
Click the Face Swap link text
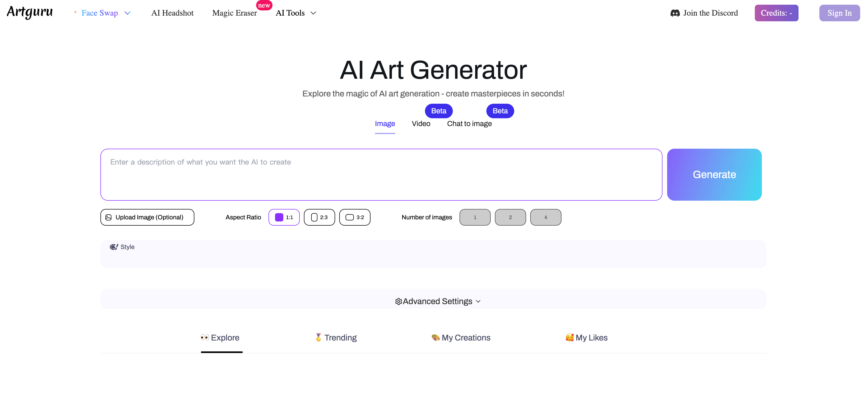coord(100,13)
